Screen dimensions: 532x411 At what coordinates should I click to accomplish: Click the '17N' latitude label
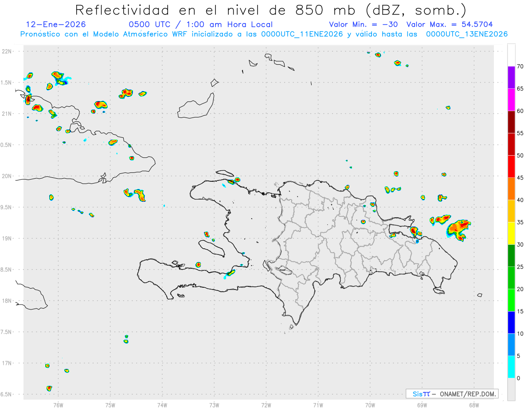(8, 363)
